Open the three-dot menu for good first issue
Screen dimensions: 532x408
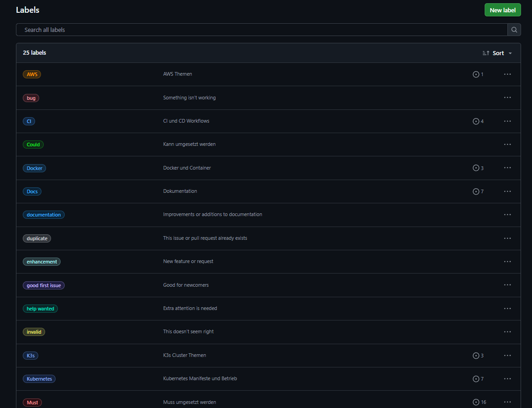click(x=507, y=285)
